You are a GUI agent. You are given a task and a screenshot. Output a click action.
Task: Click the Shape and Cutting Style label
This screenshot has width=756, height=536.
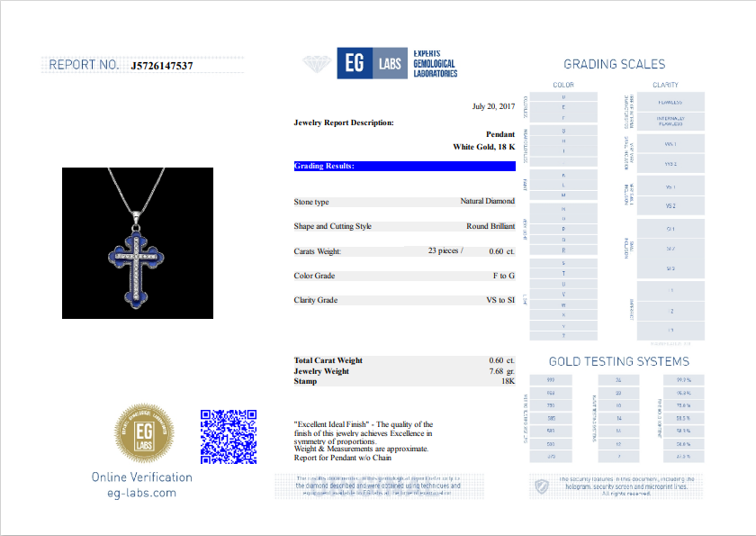[333, 226]
